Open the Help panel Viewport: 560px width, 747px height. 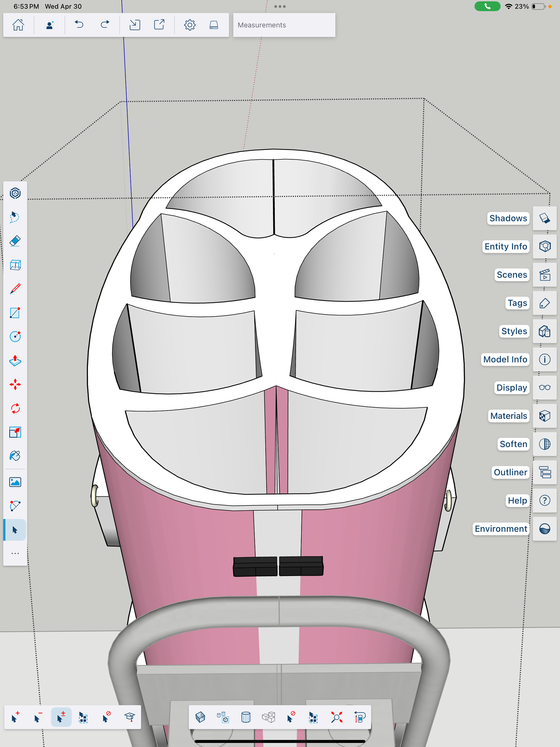[x=545, y=500]
